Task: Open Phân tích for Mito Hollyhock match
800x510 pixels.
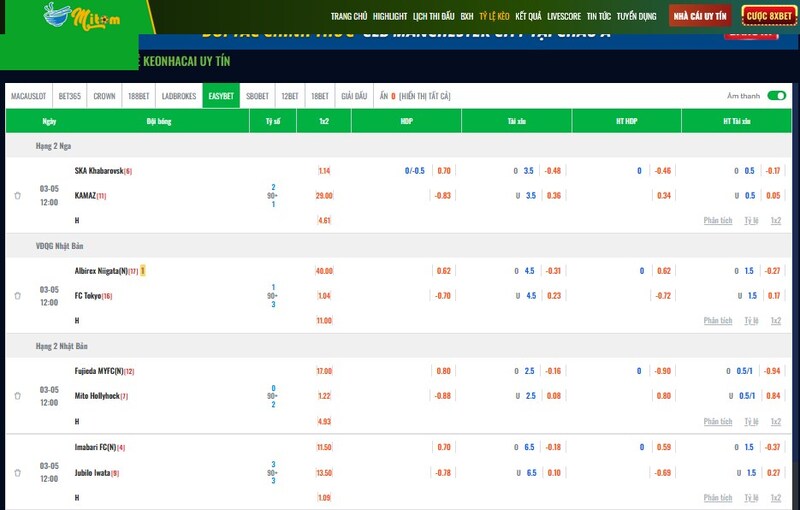Action: point(718,421)
